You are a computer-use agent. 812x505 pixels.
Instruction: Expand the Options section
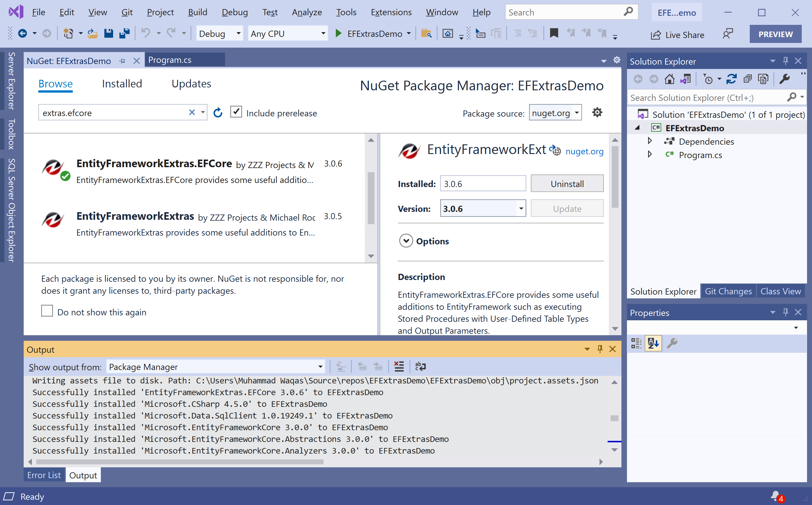tap(406, 241)
